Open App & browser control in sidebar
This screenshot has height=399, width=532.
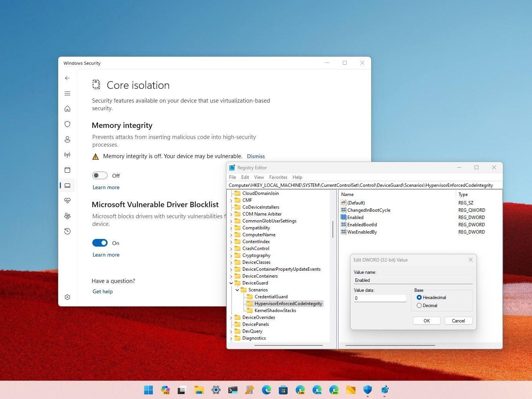[67, 170]
